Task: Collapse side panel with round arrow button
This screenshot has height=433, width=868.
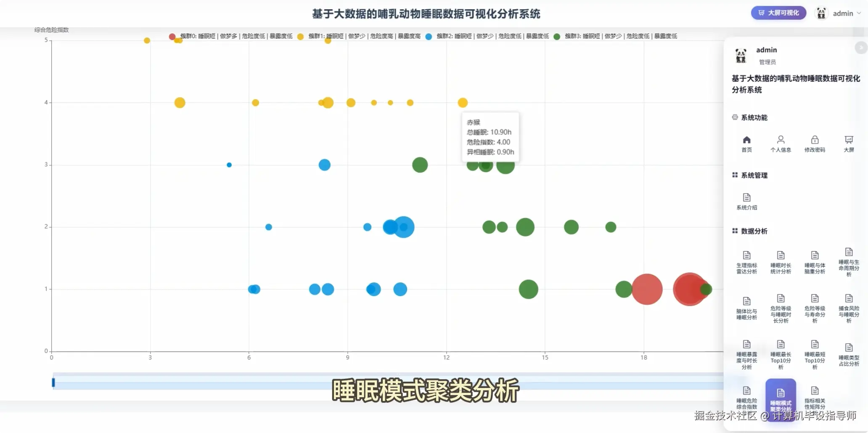Action: tap(860, 47)
